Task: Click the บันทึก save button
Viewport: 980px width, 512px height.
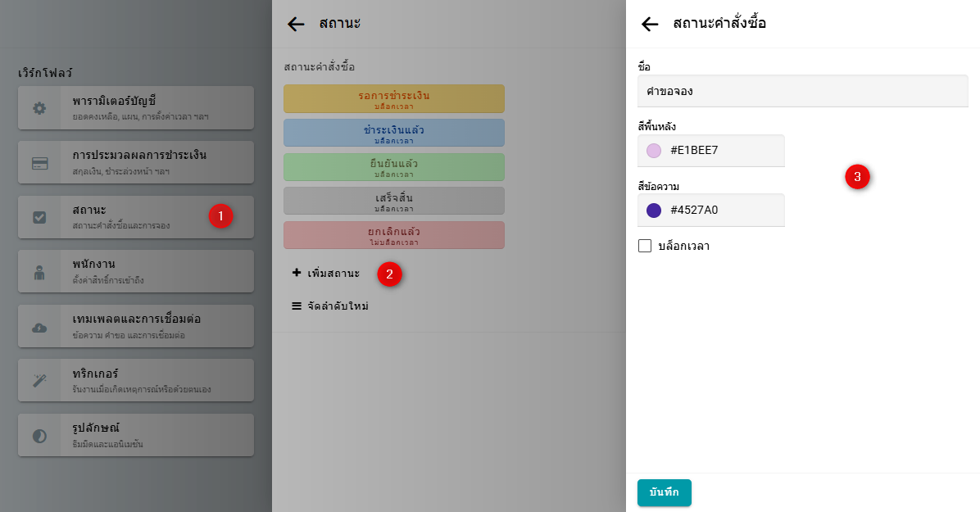Action: (x=664, y=492)
